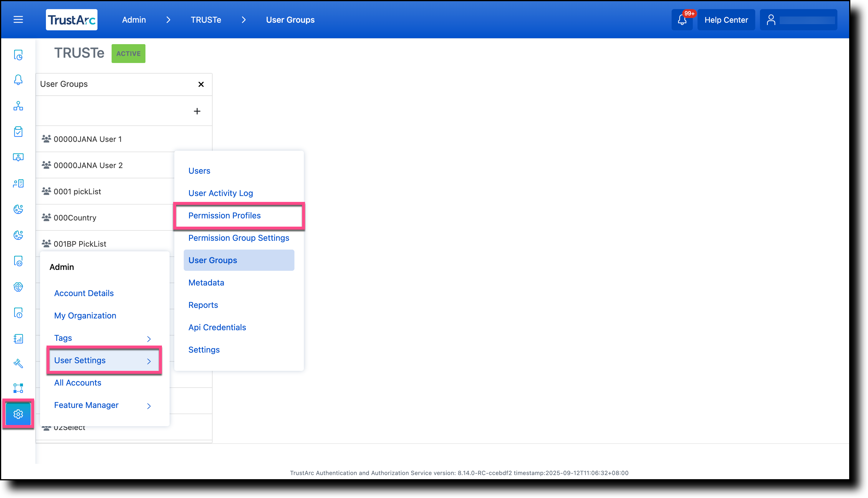Click the TrustArc logo
This screenshot has height=498, width=868.
point(72,20)
